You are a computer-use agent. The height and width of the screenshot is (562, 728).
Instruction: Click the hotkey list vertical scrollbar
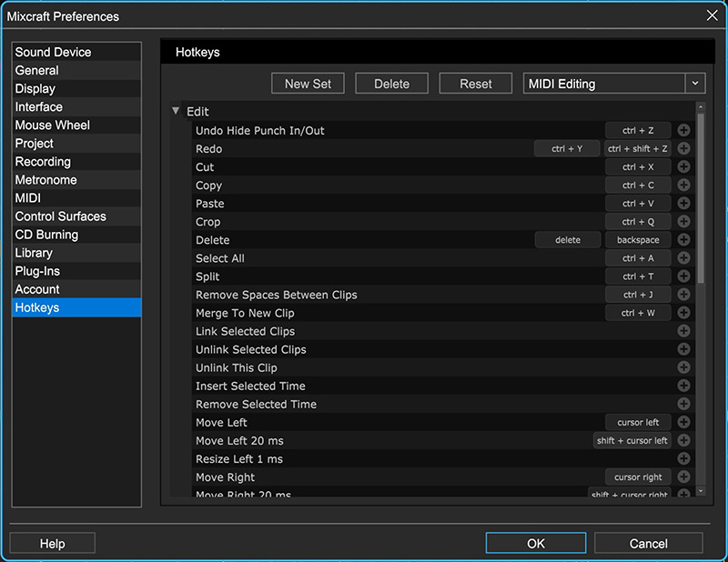(700, 200)
